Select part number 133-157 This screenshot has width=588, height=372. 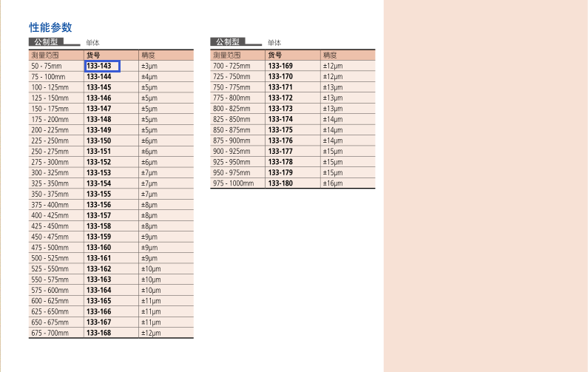pyautogui.click(x=98, y=216)
